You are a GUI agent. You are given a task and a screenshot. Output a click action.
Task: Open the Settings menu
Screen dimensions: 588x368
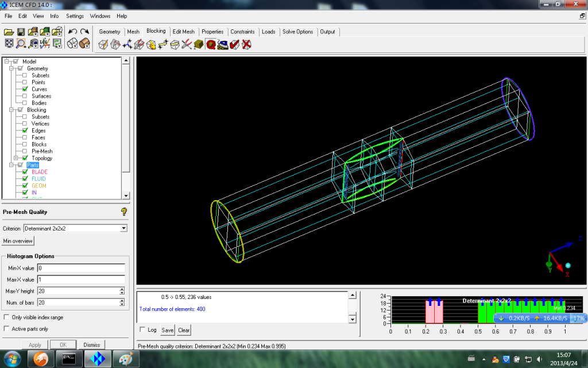(75, 16)
